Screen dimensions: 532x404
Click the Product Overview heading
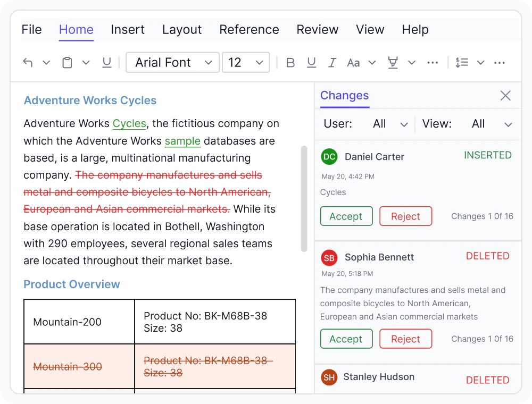point(72,284)
